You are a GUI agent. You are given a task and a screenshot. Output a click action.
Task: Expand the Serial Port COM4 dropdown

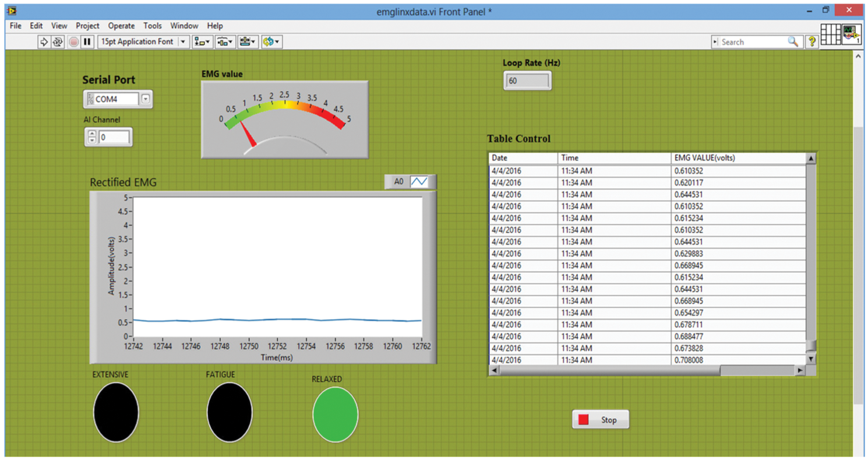pos(146,99)
